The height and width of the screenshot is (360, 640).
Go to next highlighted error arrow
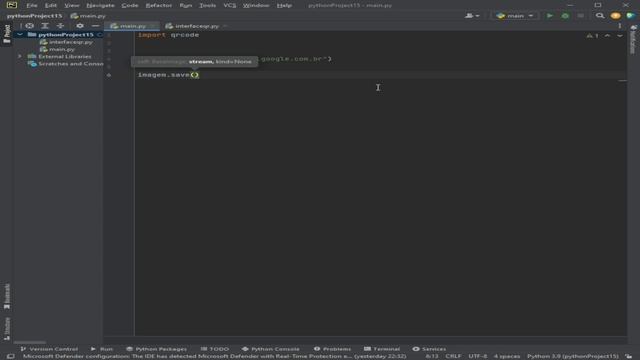click(x=620, y=36)
